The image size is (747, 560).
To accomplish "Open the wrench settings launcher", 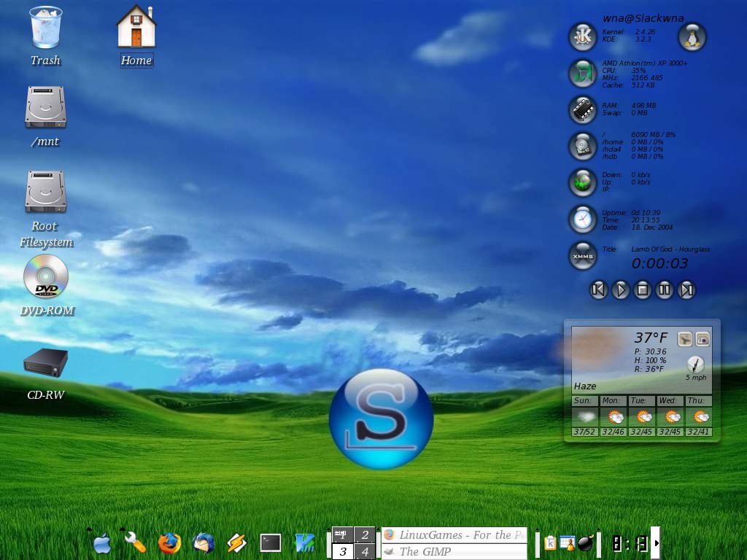I will 135,542.
